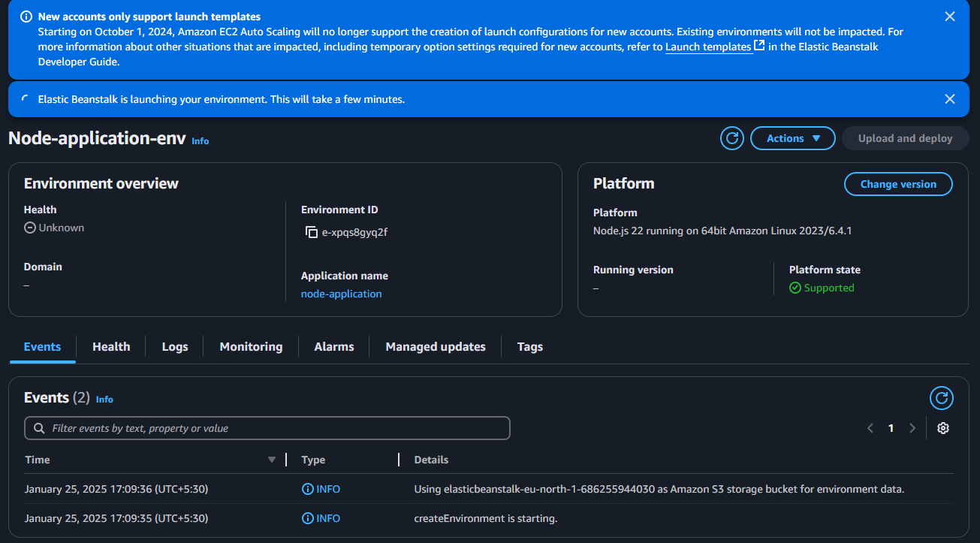Click the Node.js 22 platform description text
This screenshot has width=980, height=543.
pyautogui.click(x=722, y=231)
